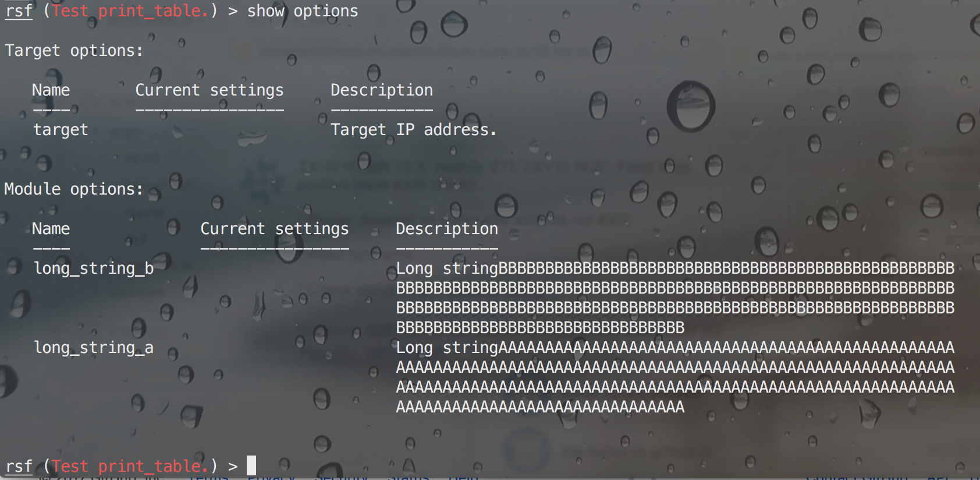Click 'Description' header under Target options
This screenshot has width=980, height=480.
pos(382,90)
